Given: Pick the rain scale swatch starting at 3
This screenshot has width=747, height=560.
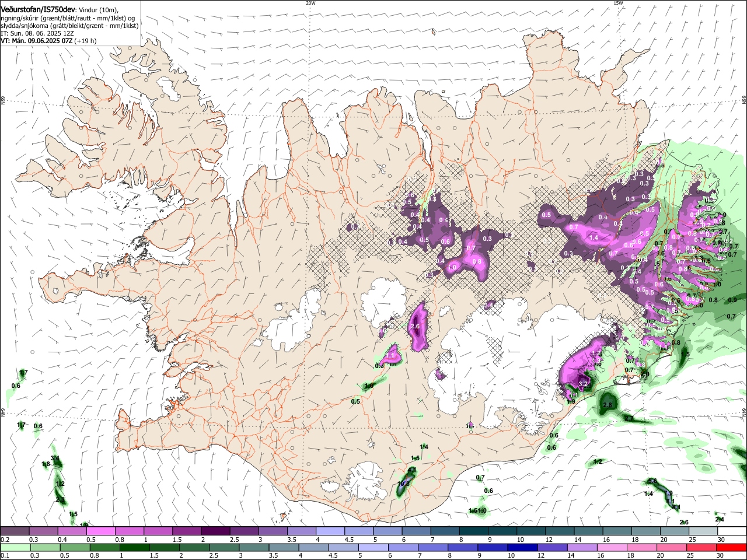Looking at the screenshot, I should click(254, 547).
